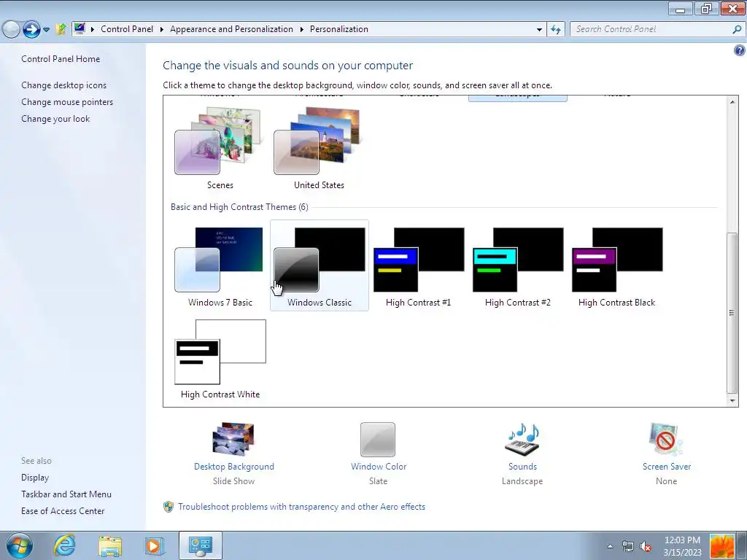Image resolution: width=747 pixels, height=560 pixels.
Task: Open Troubleshoot problems with transparency link
Action: pyautogui.click(x=301, y=507)
